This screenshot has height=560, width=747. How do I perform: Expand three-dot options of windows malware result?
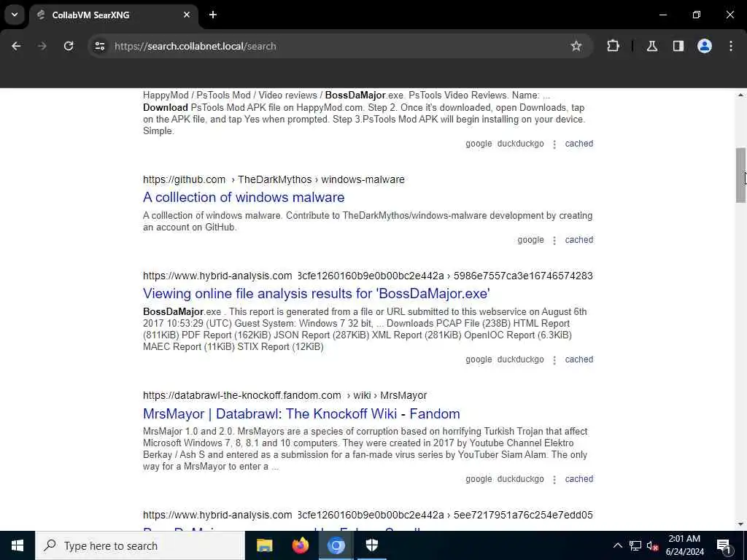(554, 241)
